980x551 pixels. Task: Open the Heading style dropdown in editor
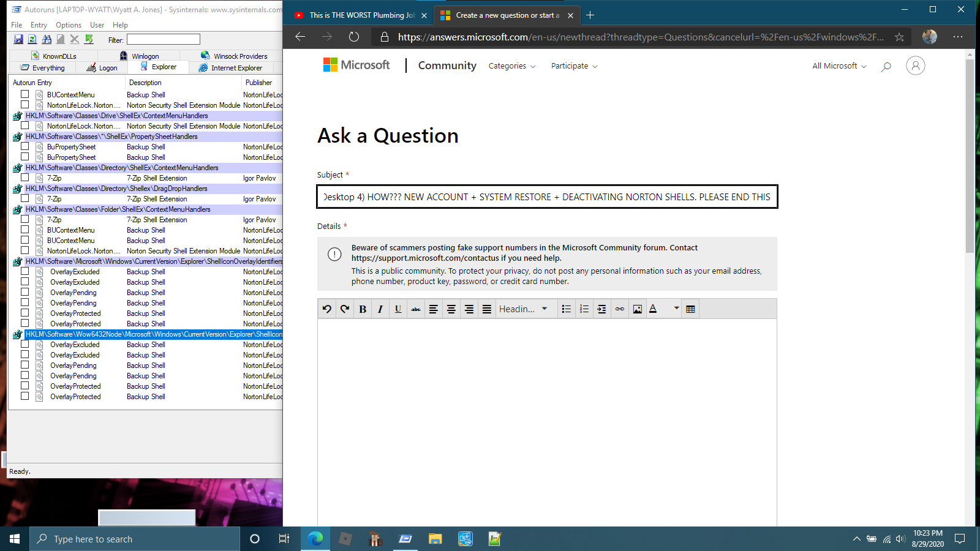pyautogui.click(x=524, y=309)
